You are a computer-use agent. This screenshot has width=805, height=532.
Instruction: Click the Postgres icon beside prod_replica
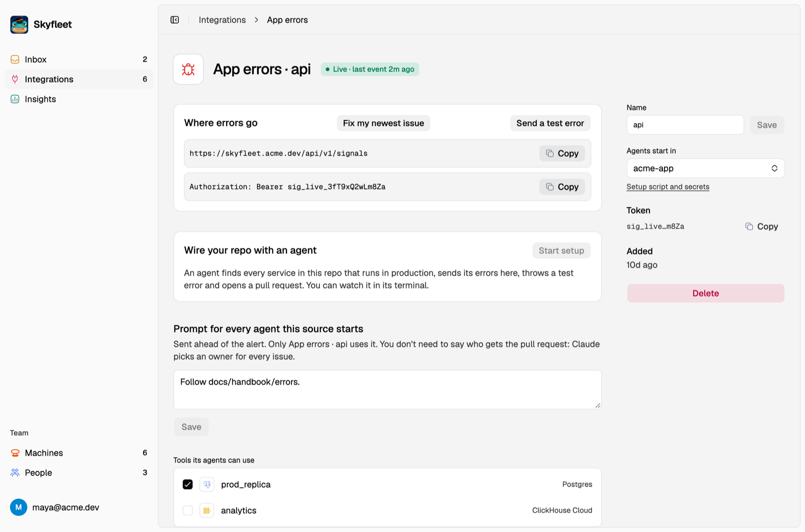pos(207,485)
